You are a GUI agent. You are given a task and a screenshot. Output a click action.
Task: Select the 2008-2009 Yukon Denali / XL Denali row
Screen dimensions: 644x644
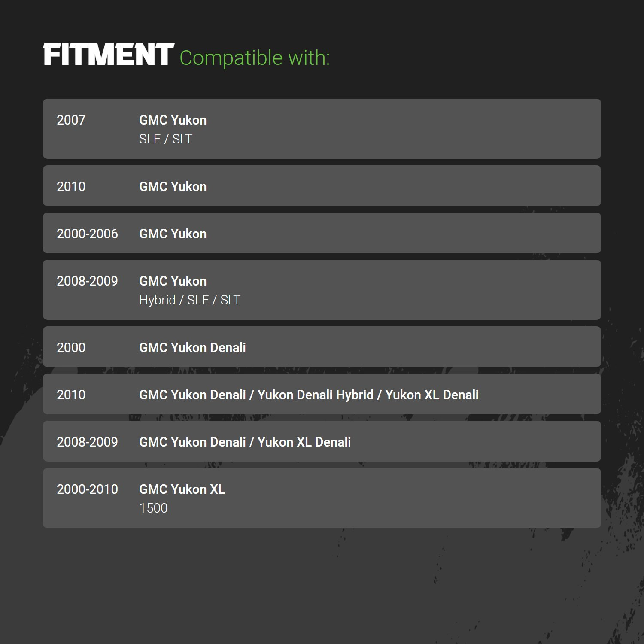click(322, 441)
